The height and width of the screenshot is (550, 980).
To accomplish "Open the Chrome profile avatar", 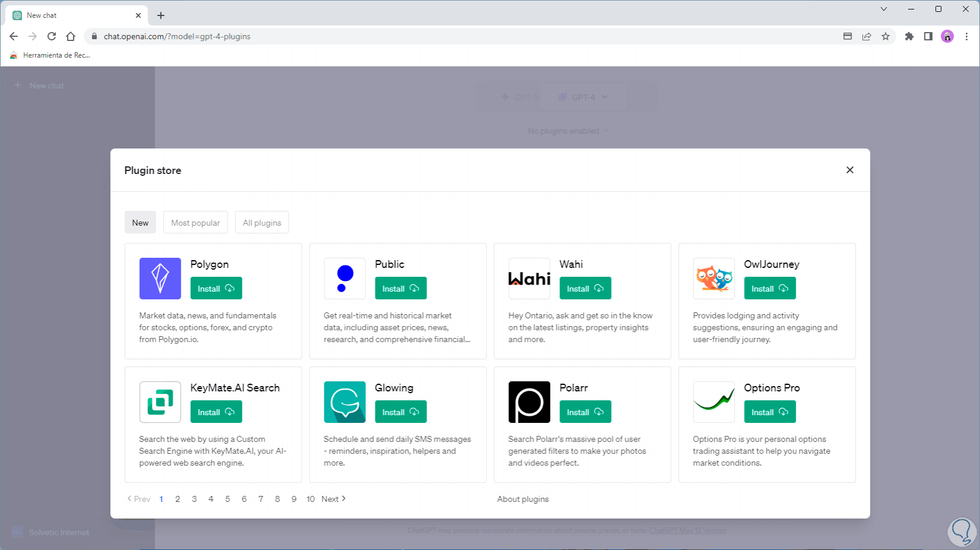I will [x=947, y=36].
